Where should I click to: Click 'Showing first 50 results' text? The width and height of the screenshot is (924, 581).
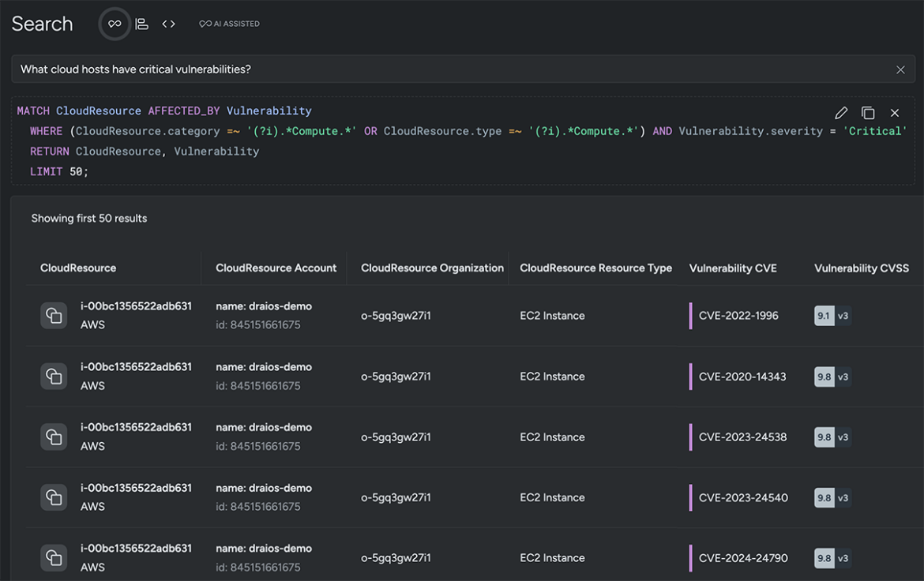tap(89, 219)
